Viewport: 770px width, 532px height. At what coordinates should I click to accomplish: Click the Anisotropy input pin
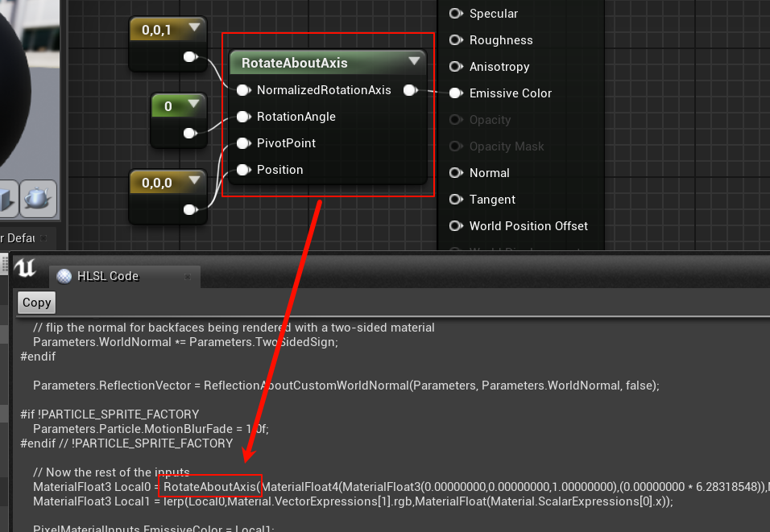tap(456, 67)
